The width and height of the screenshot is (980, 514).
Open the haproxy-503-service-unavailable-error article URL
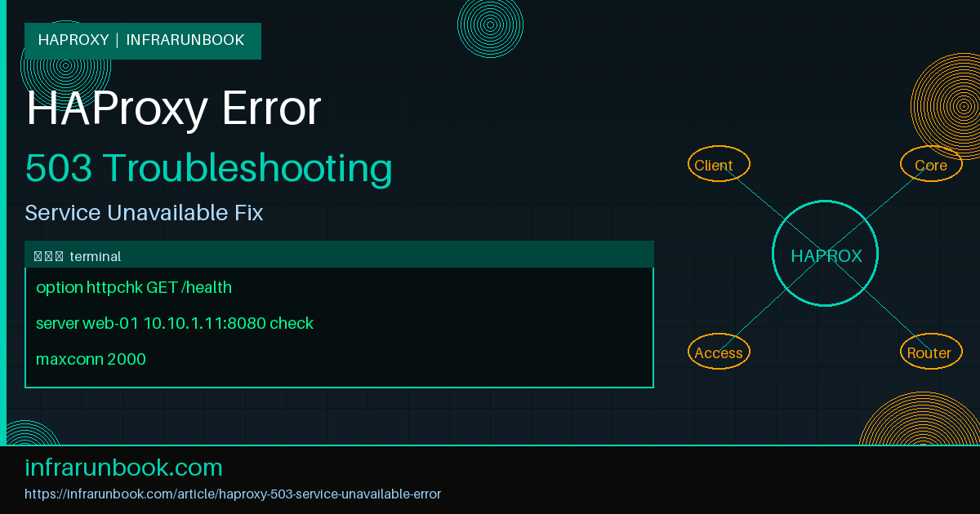pyautogui.click(x=233, y=494)
